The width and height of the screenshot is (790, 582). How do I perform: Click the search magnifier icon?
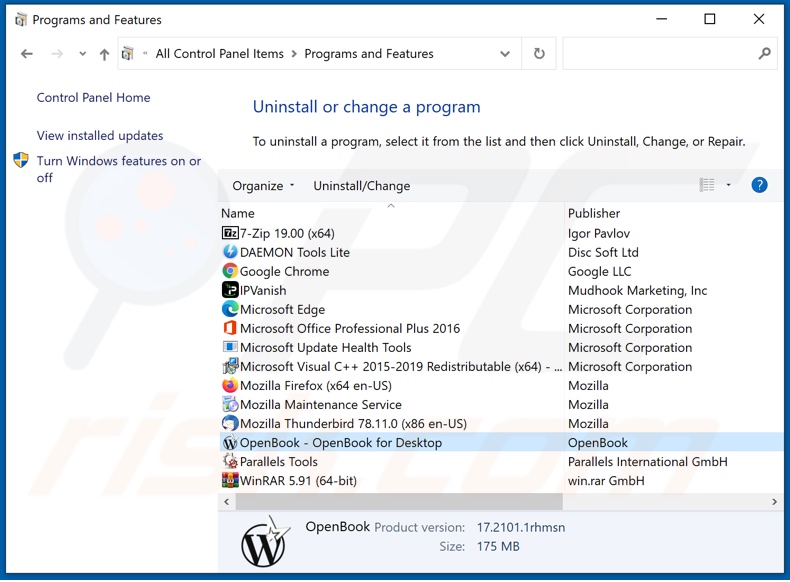click(764, 53)
